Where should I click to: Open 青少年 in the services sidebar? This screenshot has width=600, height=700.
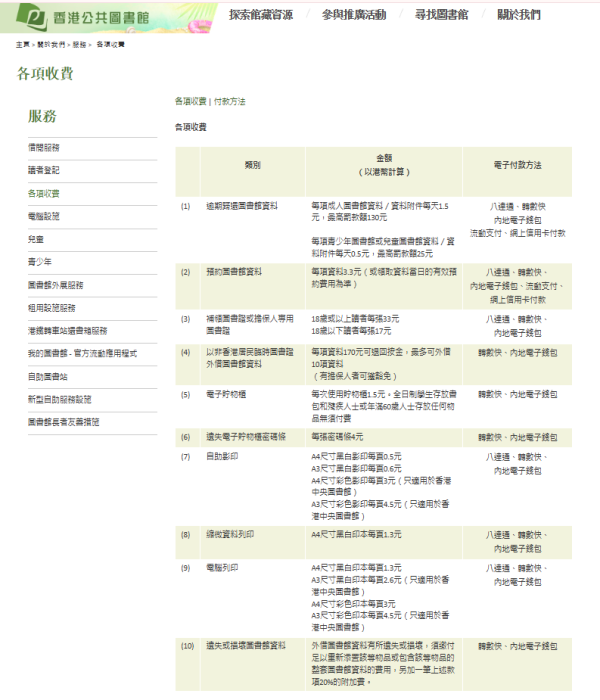point(40,262)
